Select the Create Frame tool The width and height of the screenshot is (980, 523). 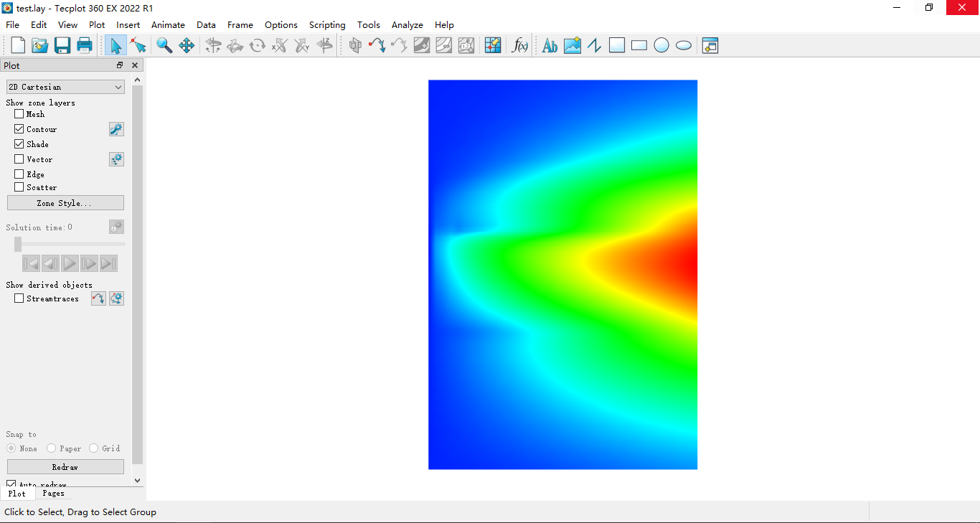[x=710, y=45]
